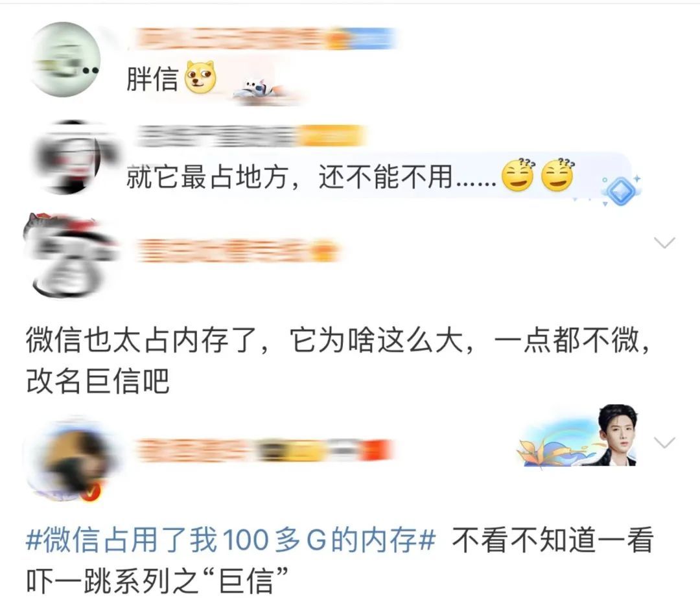The width and height of the screenshot is (700, 602).
Task: Click the second laughing question-mark emoji
Action: tap(557, 174)
